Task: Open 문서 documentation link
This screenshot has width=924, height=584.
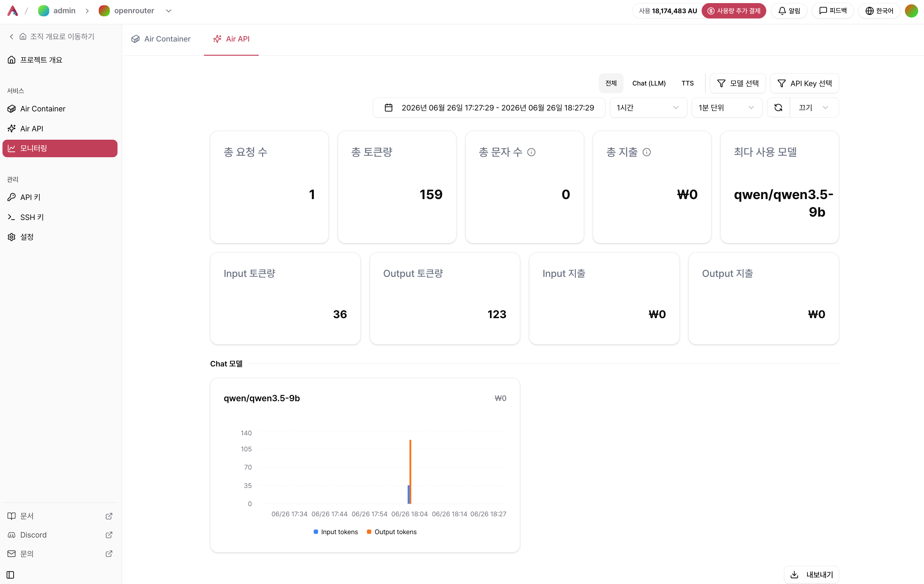Action: [x=60, y=516]
